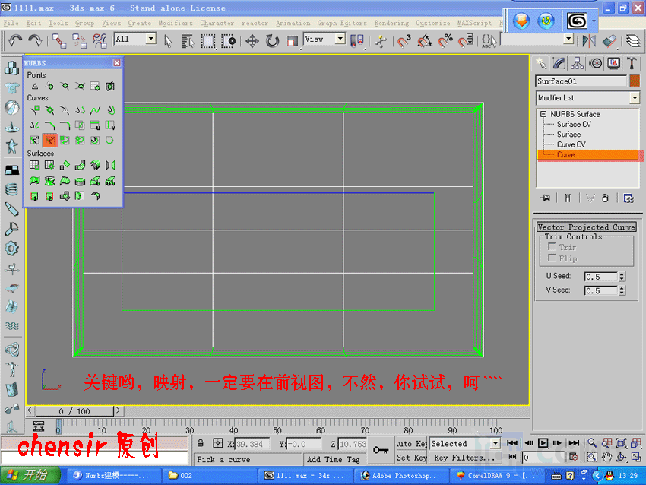The width and height of the screenshot is (646, 485).
Task: Pick the Create CV Curve icon in NURBS toolbox
Action: pyautogui.click(x=35, y=110)
